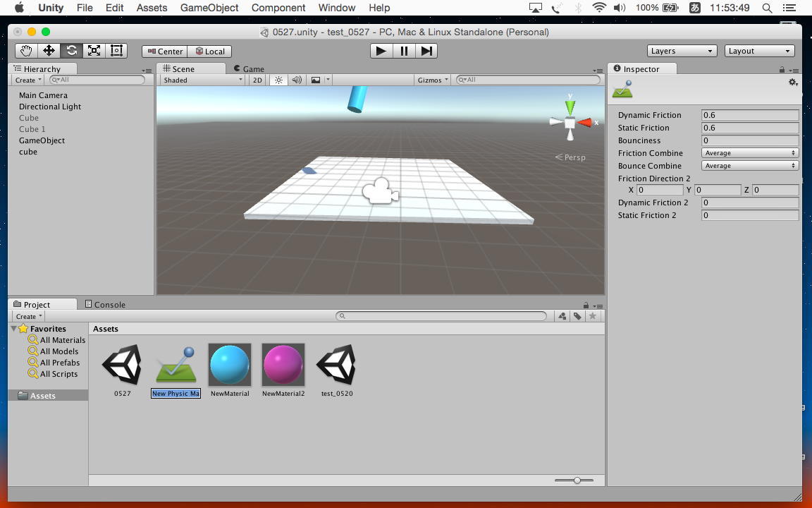Select All Prefabs favorite

54,363
